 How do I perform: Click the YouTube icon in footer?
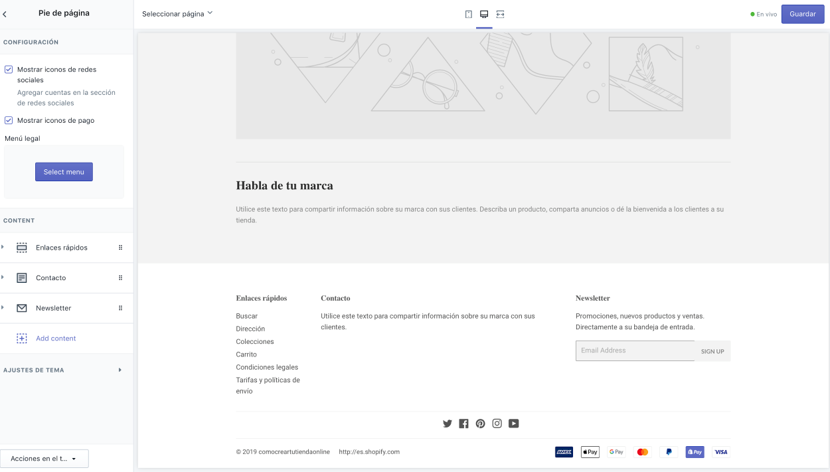[514, 424]
